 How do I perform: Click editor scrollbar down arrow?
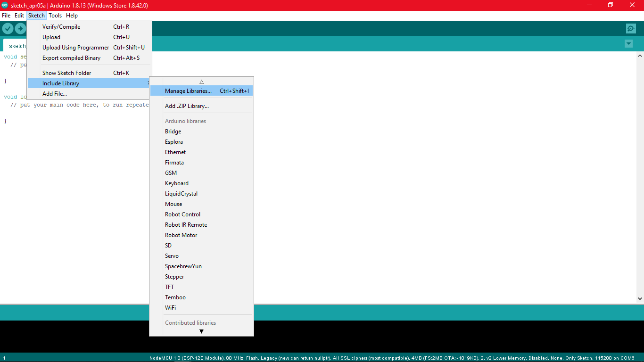coord(640,298)
